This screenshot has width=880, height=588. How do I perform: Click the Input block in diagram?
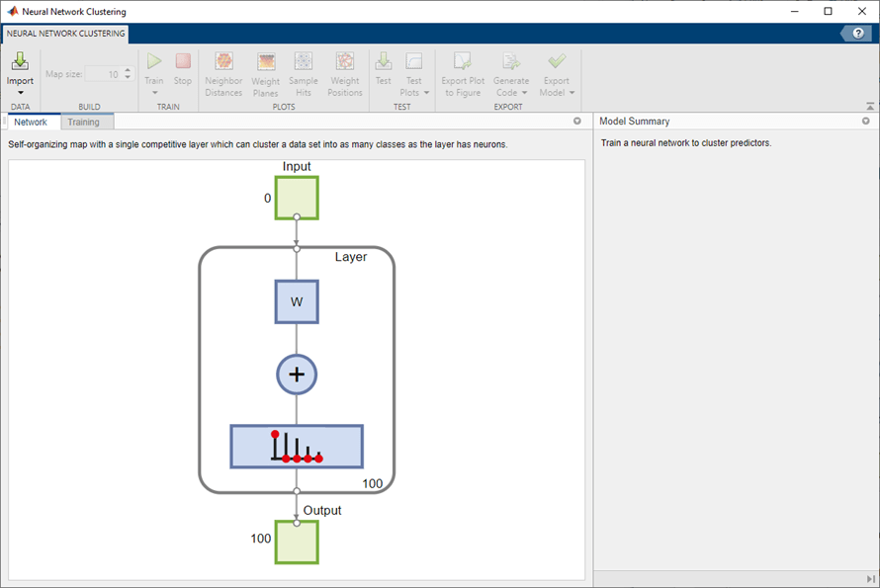pyautogui.click(x=297, y=198)
